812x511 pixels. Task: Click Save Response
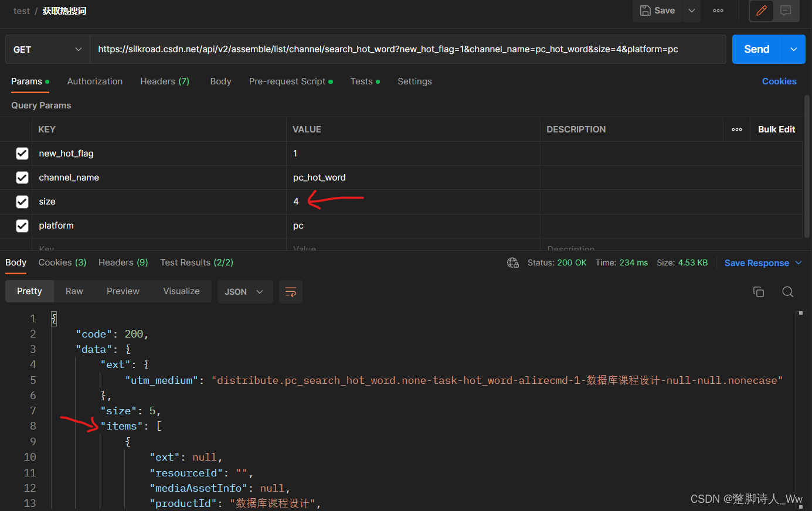[756, 263]
